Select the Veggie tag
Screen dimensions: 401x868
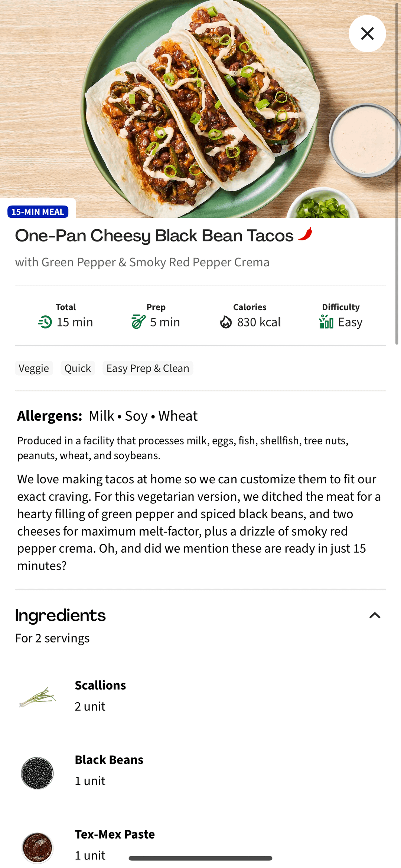[34, 368]
